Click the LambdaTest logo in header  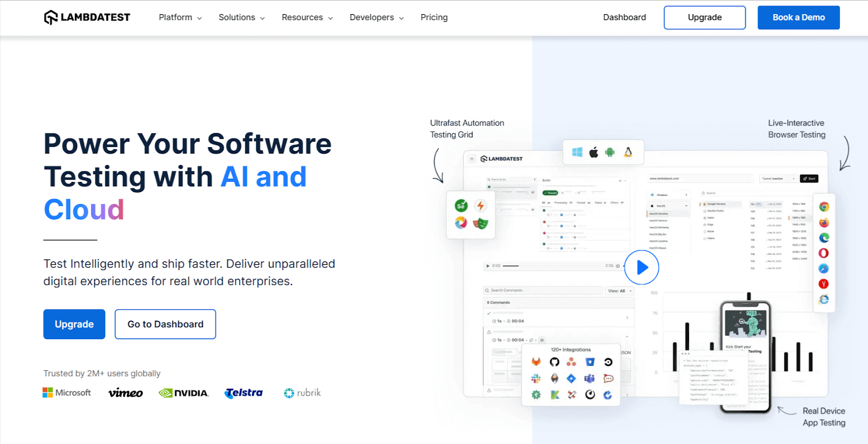click(x=87, y=17)
